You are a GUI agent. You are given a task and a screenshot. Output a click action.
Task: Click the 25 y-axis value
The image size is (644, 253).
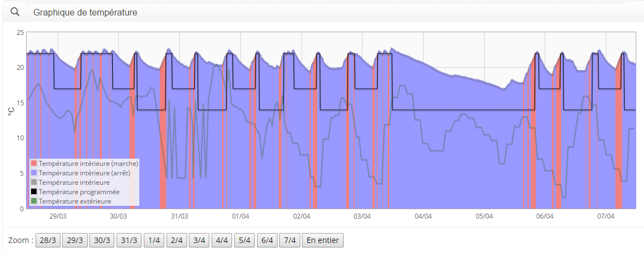click(20, 32)
